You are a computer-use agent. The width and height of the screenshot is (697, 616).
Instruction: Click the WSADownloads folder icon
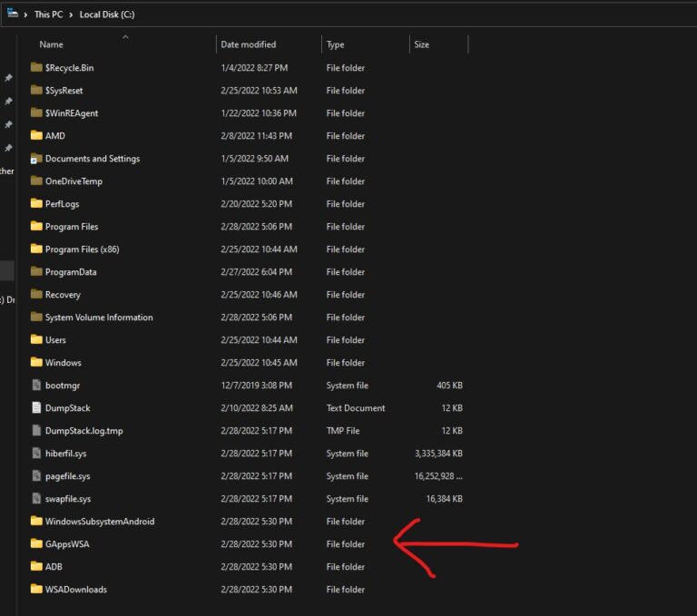point(36,589)
